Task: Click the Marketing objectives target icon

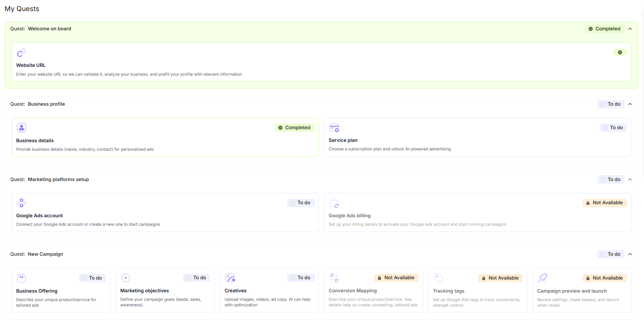Action: click(126, 278)
